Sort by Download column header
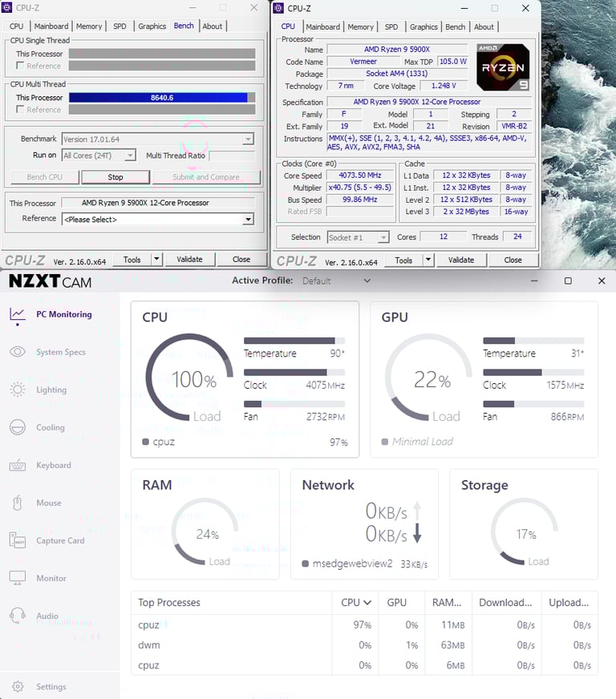This screenshot has width=616, height=699. [505, 603]
